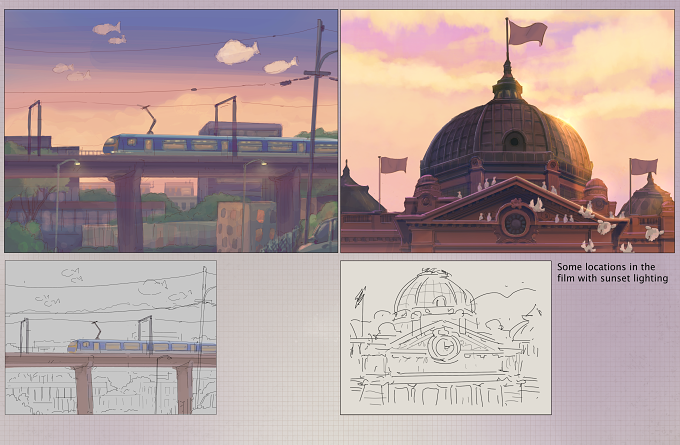Click the large fish-shaped cloud
This screenshot has height=445, width=680.
[237, 52]
